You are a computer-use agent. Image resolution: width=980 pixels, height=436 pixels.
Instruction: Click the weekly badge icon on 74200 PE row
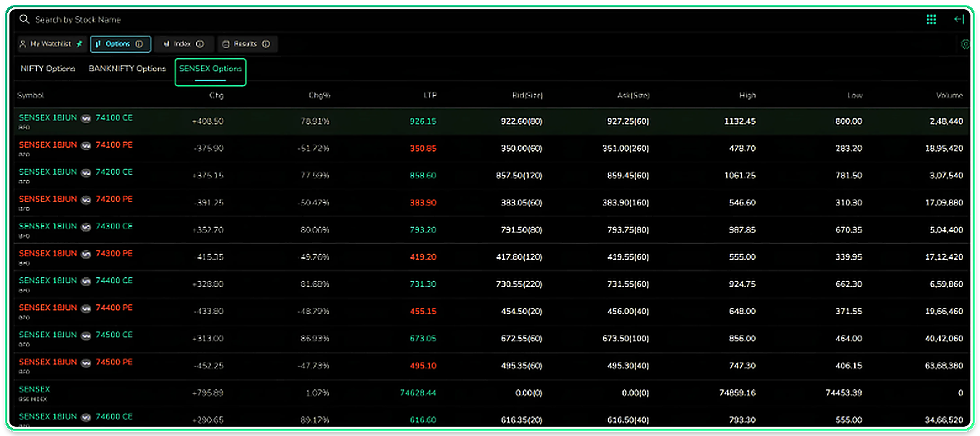tap(86, 200)
